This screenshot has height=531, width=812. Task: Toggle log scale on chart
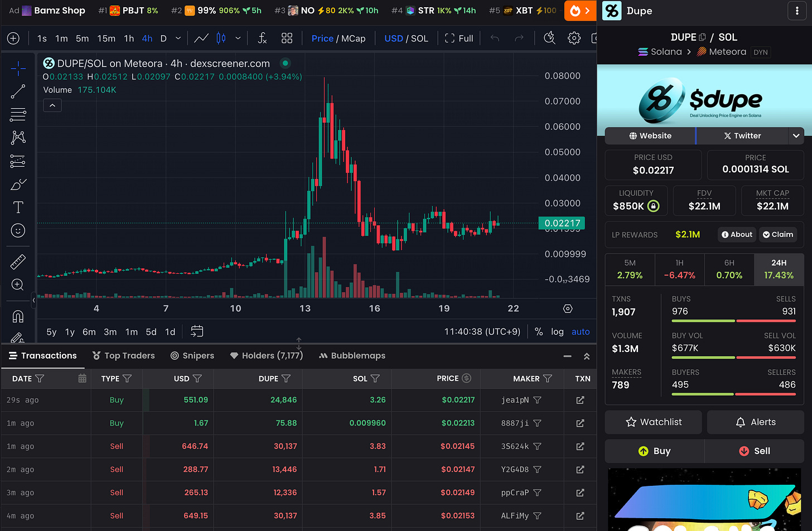557,331
